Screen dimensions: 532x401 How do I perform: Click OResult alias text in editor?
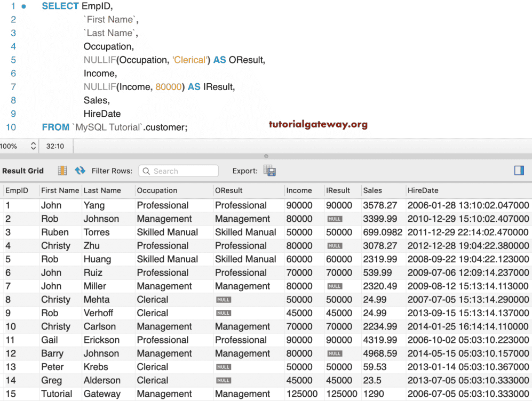tap(245, 60)
